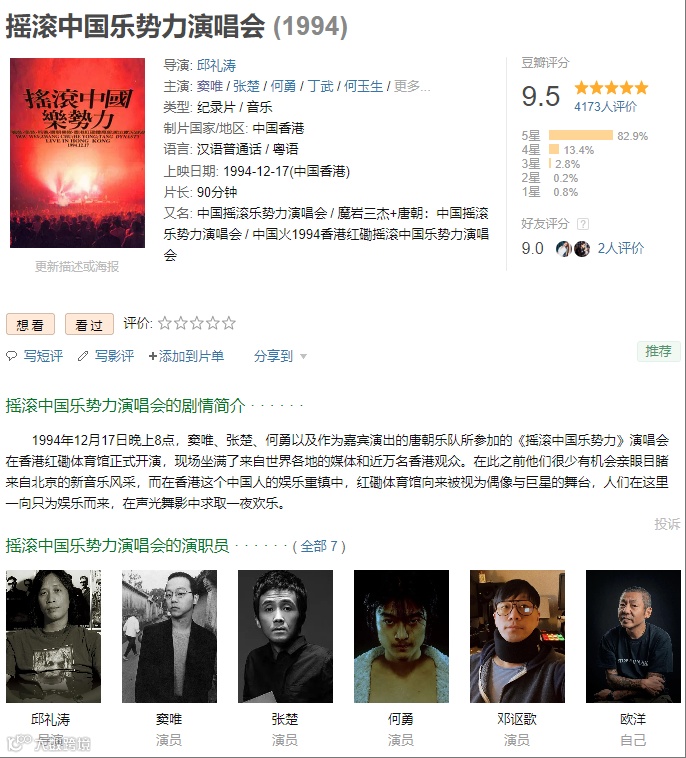This screenshot has width=686, height=758.
Task: Open the 4173人评价 ratings link
Action: tap(605, 106)
